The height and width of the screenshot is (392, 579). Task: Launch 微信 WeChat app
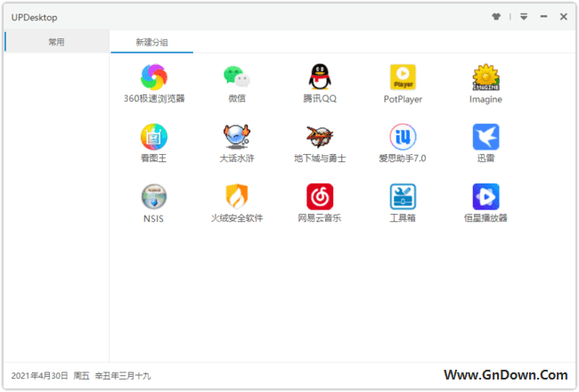click(236, 78)
